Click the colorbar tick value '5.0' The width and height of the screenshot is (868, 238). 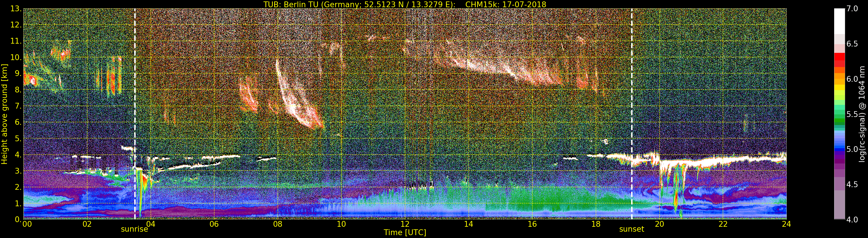[x=852, y=149]
